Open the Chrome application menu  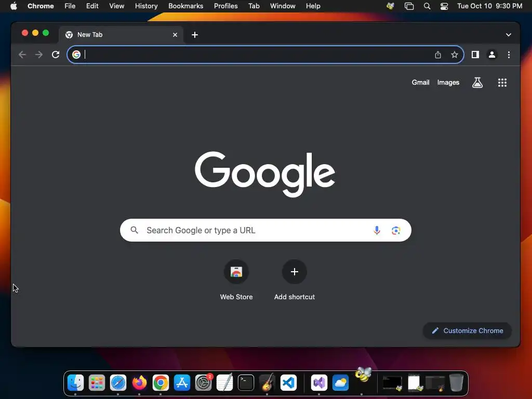pos(41,6)
